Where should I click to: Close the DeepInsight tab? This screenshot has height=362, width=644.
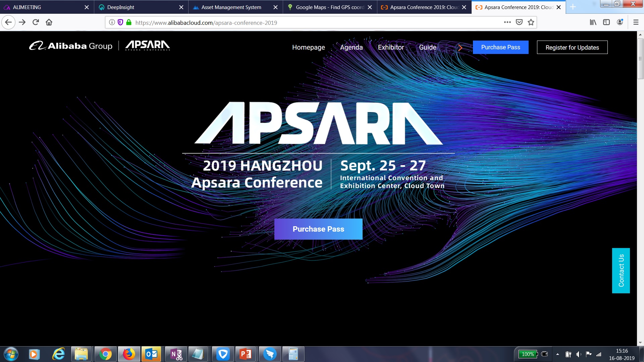click(x=181, y=7)
